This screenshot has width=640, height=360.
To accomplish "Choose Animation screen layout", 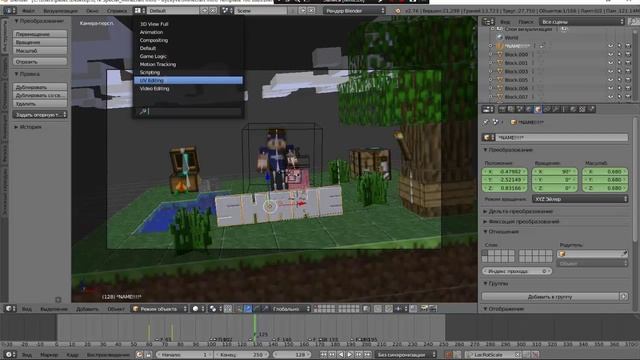I will 188,32.
